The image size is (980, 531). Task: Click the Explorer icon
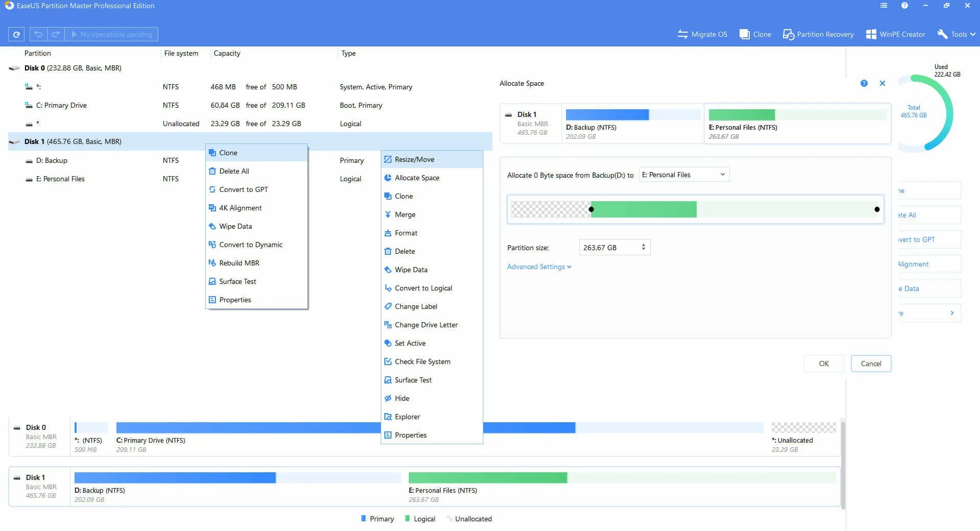click(x=388, y=417)
